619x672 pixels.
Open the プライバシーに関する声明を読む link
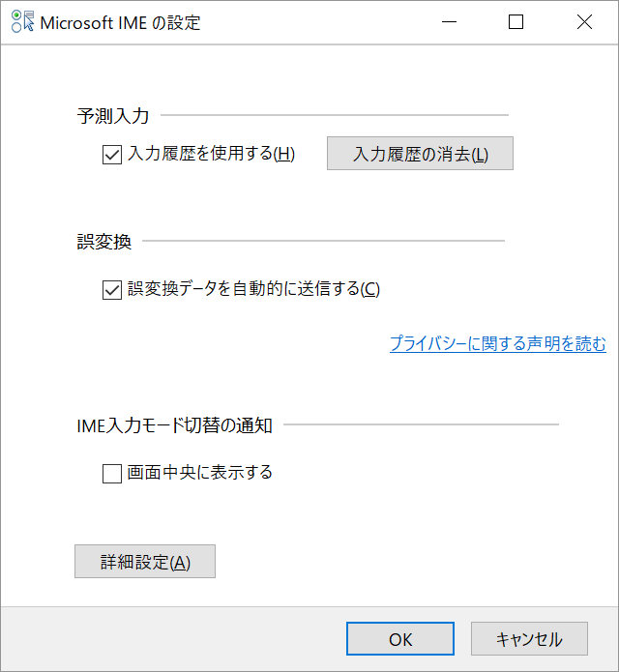point(497,343)
